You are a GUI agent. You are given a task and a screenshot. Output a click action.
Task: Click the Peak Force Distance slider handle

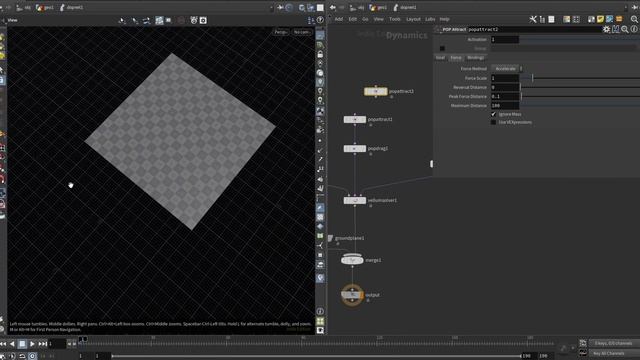[x=521, y=96]
